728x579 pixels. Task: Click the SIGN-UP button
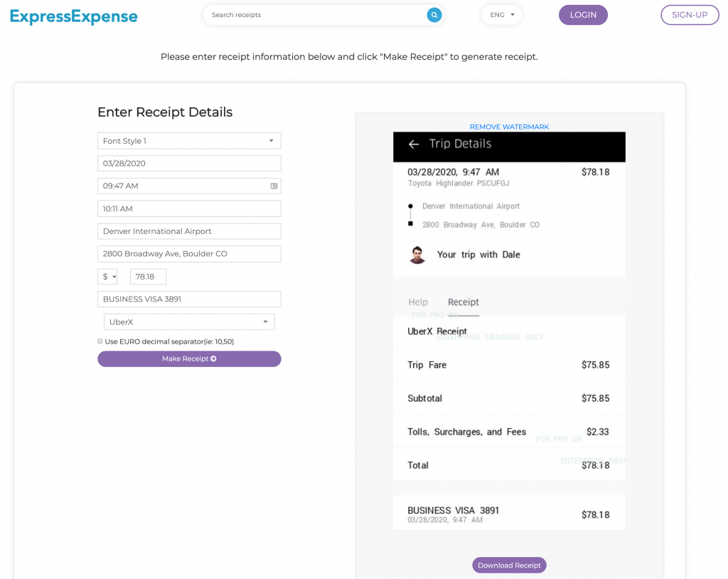coord(689,14)
